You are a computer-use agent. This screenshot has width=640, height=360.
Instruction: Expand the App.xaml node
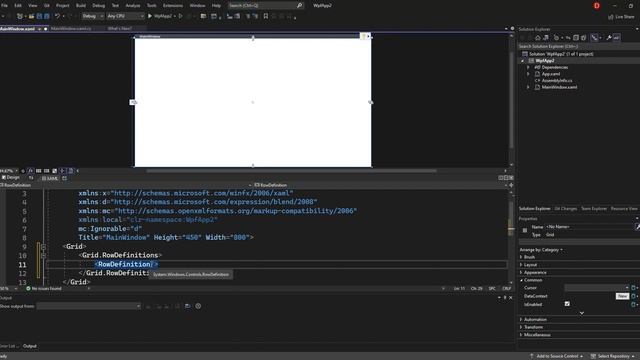click(x=528, y=74)
